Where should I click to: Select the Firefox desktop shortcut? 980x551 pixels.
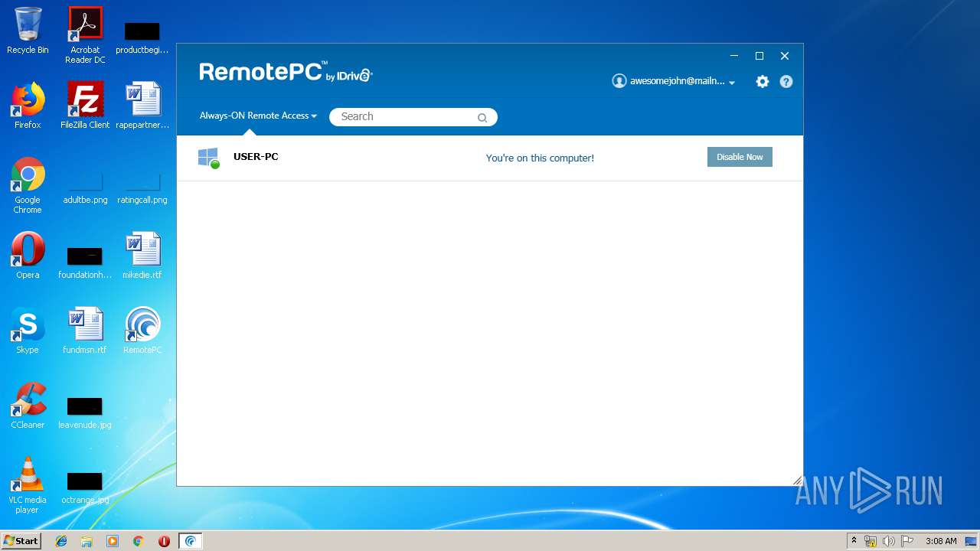coord(28,106)
